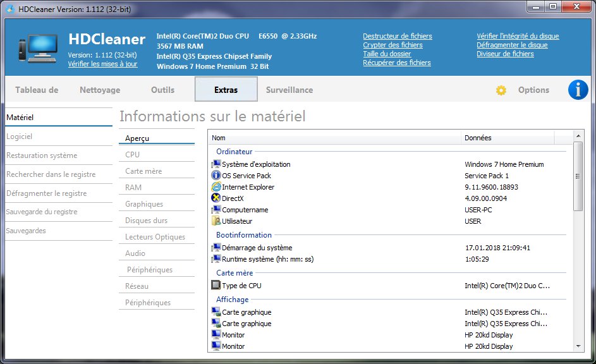This screenshot has width=596, height=364.
Task: Select the 4.09.00.0904 DirectX value
Action: 486,198
